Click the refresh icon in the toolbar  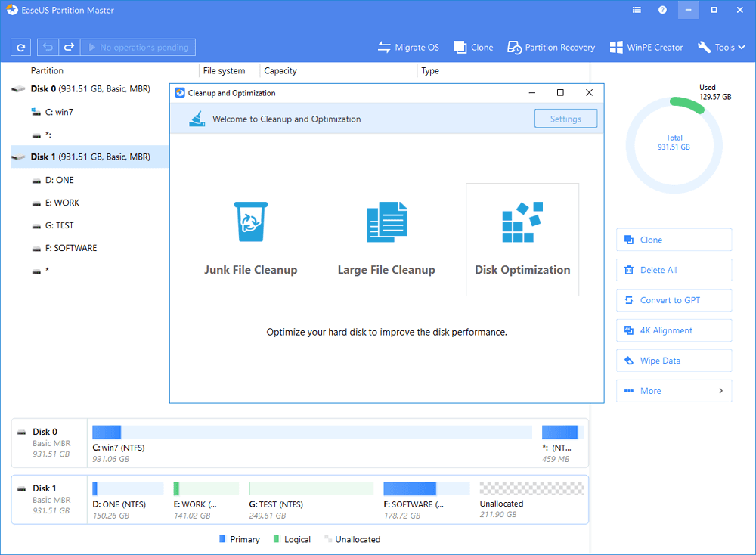click(20, 47)
